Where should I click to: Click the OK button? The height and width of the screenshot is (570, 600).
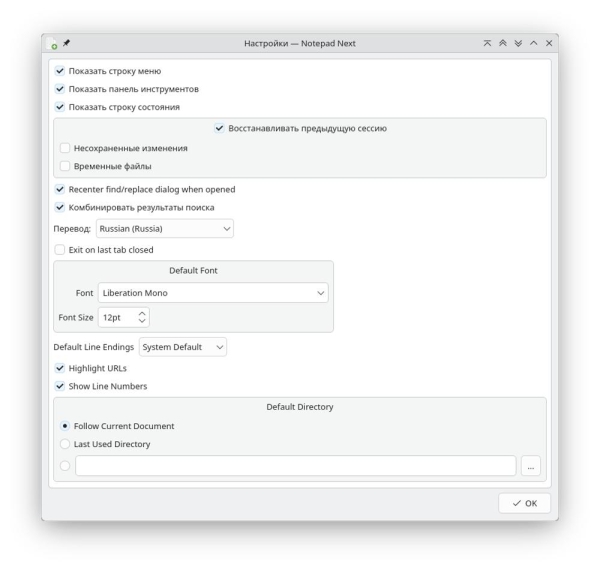(x=525, y=503)
